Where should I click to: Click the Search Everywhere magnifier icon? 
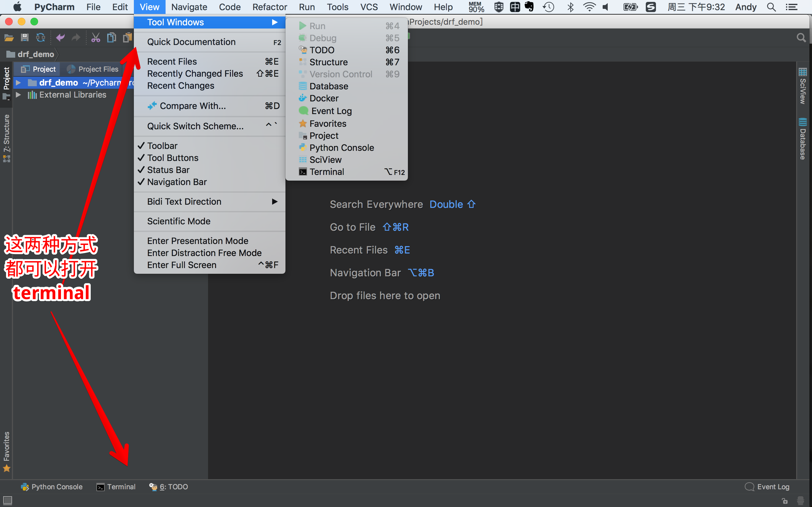[801, 38]
